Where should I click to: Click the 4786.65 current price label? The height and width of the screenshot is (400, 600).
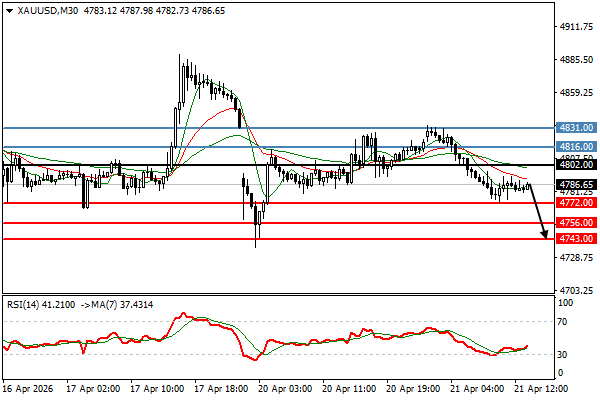coord(576,185)
